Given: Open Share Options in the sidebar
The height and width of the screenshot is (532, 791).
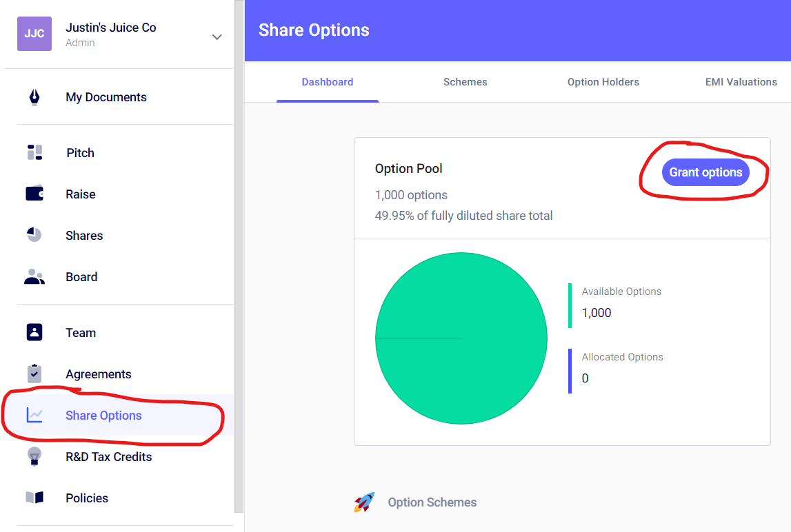Looking at the screenshot, I should [x=103, y=416].
